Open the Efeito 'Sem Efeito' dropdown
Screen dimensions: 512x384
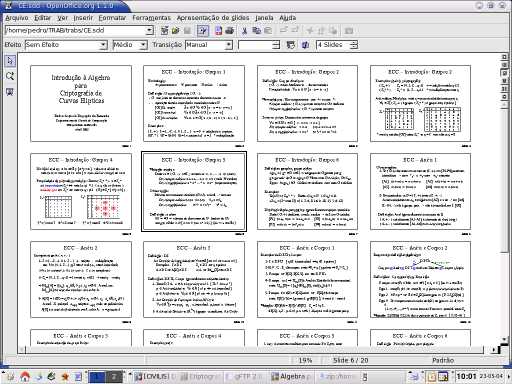click(103, 45)
